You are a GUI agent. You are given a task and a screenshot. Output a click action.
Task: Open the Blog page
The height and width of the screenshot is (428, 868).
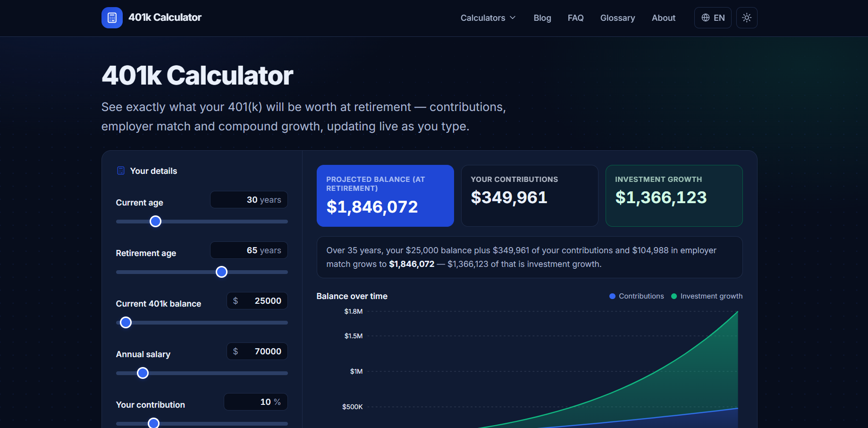click(x=542, y=18)
